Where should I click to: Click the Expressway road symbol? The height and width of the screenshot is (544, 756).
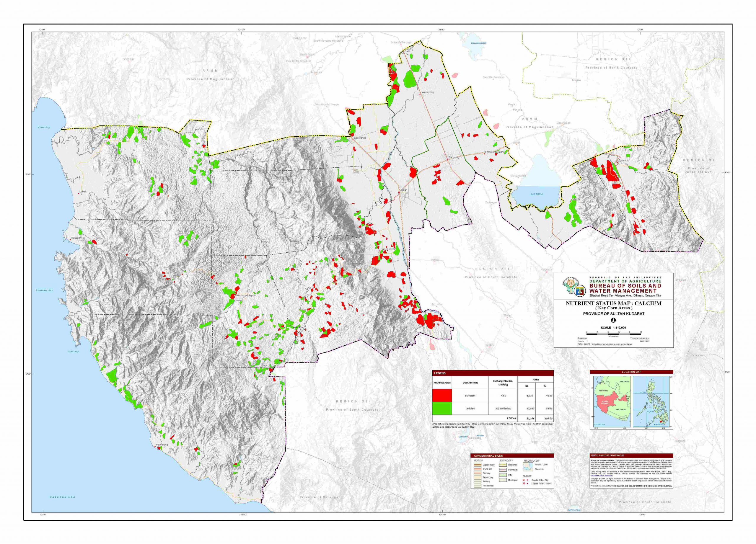[478, 465]
